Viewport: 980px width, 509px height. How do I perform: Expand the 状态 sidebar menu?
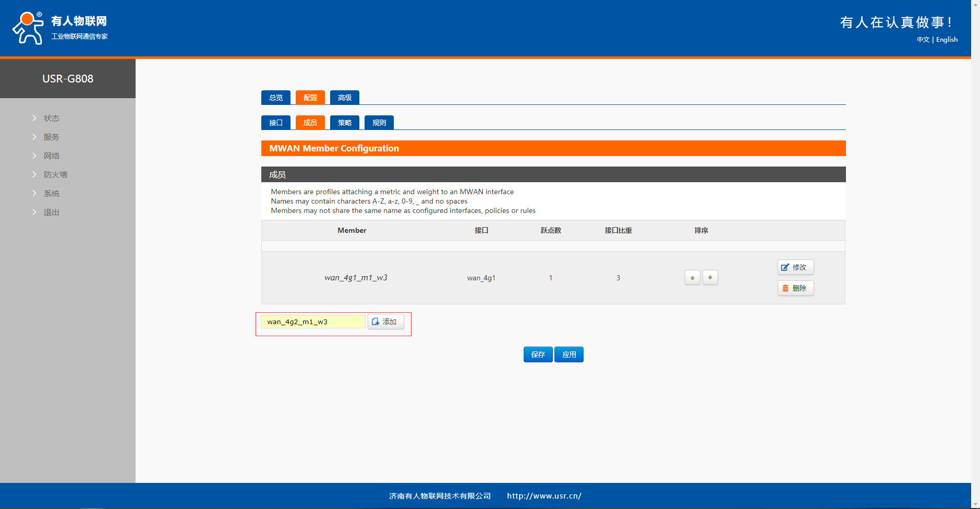(x=51, y=119)
